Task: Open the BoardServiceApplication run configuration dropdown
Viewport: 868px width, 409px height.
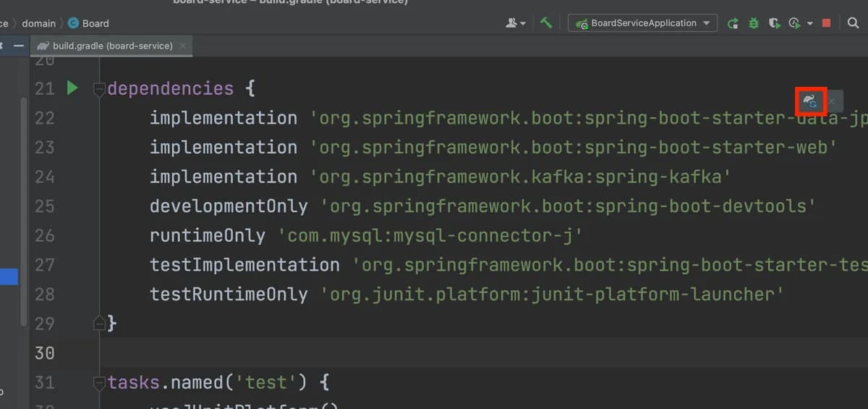Action: tap(643, 23)
